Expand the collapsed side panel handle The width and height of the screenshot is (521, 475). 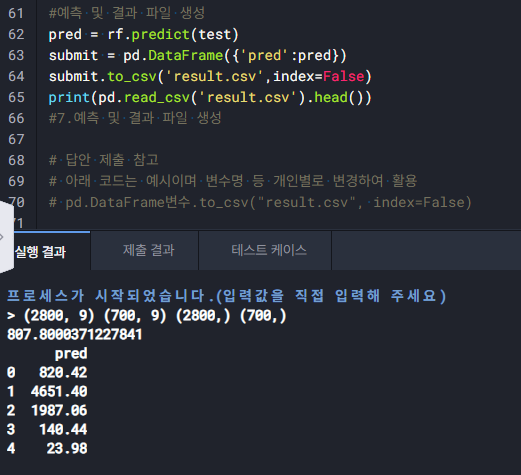point(6,237)
